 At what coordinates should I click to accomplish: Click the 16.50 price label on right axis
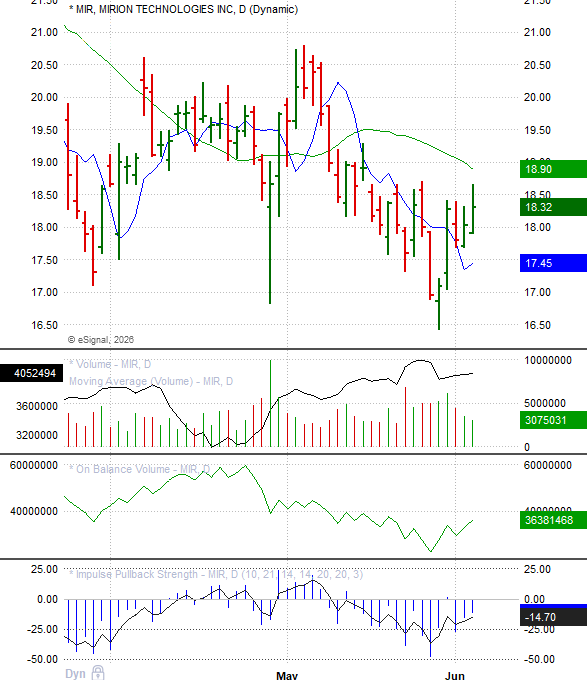(537, 325)
